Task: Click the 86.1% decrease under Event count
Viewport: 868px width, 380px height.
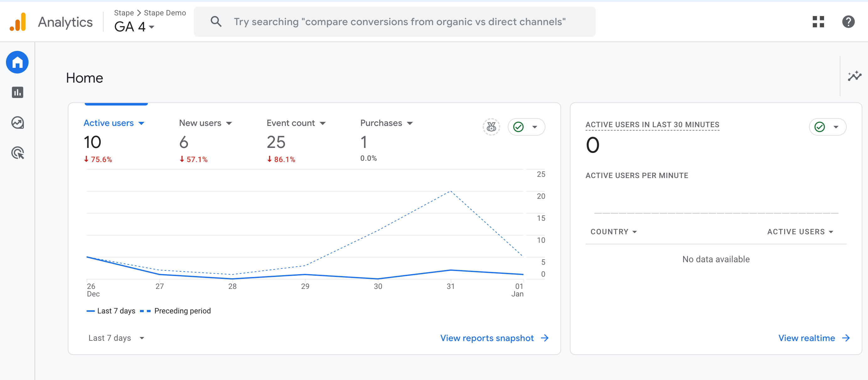Action: point(281,159)
